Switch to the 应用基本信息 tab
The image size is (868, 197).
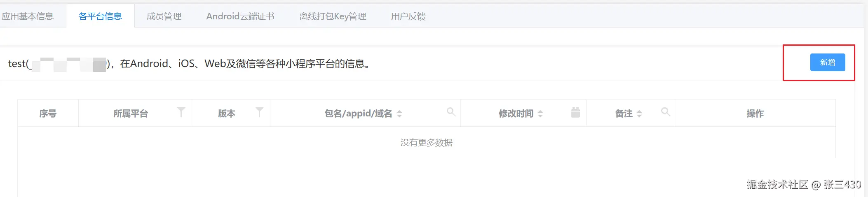coord(28,16)
